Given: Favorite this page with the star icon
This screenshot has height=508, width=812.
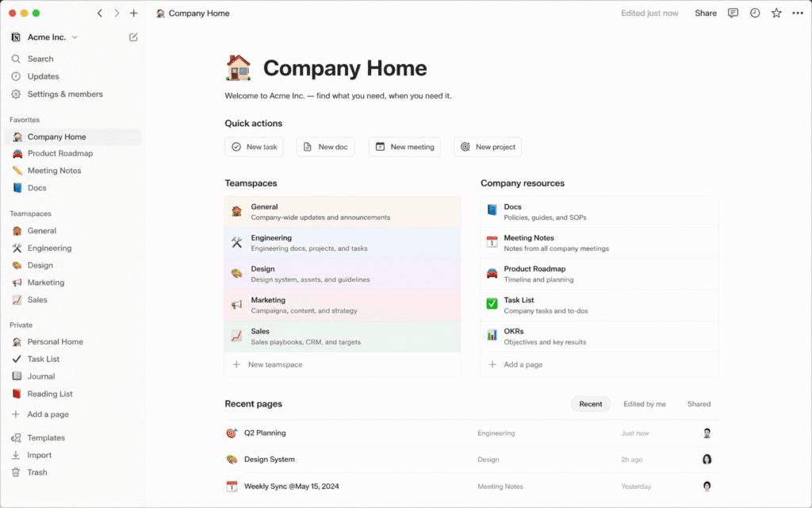Looking at the screenshot, I should (x=776, y=13).
